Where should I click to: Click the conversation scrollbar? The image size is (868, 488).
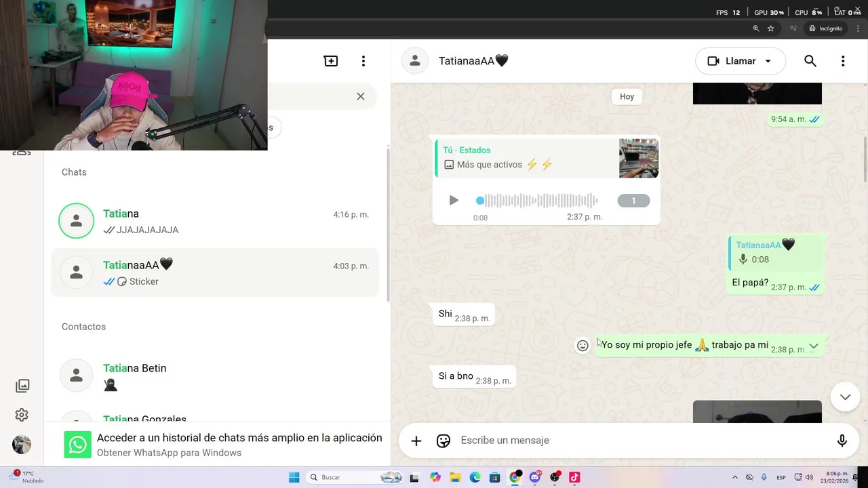point(865,159)
